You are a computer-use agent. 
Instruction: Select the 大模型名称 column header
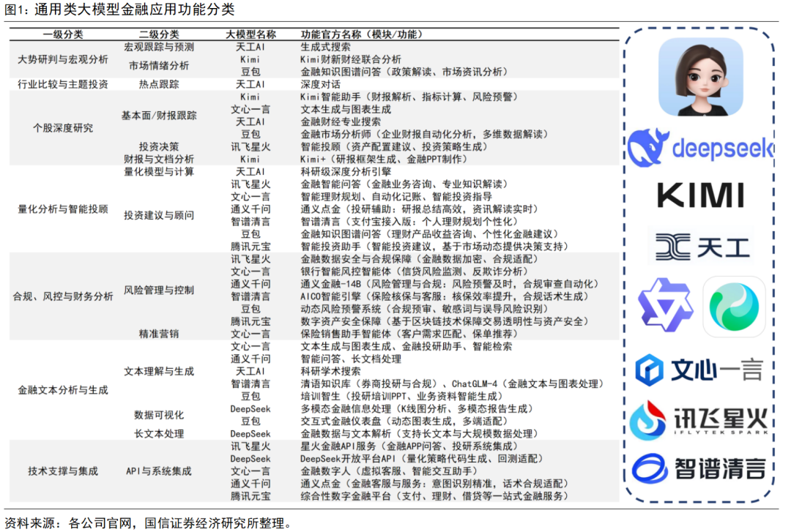click(250, 34)
